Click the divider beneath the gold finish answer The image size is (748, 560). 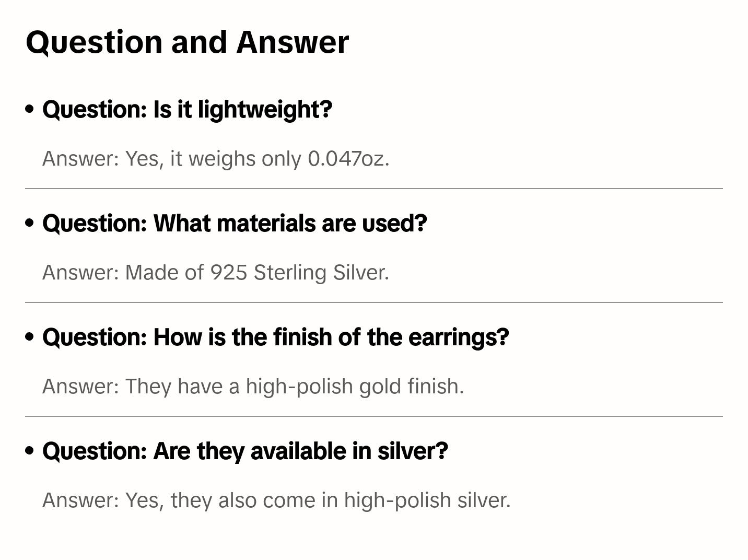click(373, 416)
